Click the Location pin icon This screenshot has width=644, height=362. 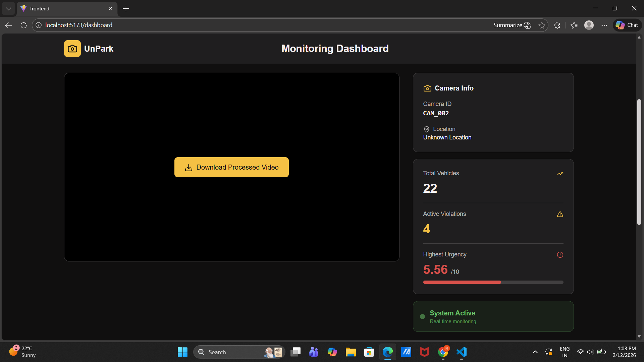click(426, 129)
